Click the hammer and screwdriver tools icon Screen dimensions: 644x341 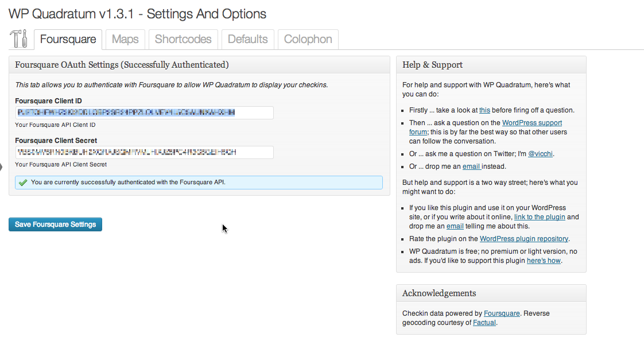18,39
